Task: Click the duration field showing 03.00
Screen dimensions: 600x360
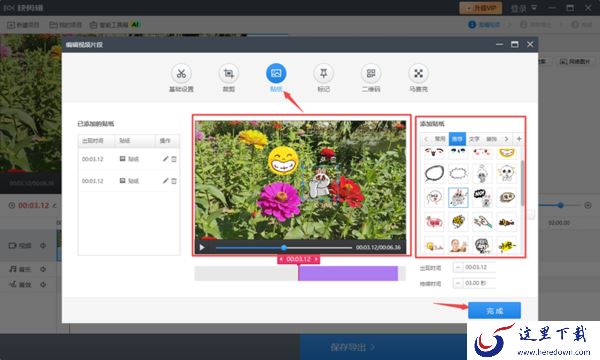Action: 479,283
